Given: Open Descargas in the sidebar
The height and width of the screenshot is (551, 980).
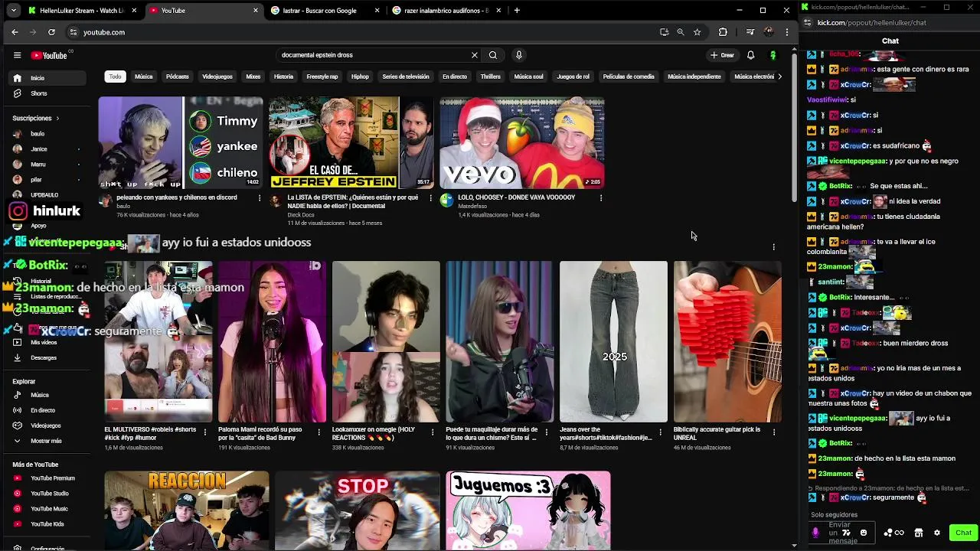Looking at the screenshot, I should 47,357.
